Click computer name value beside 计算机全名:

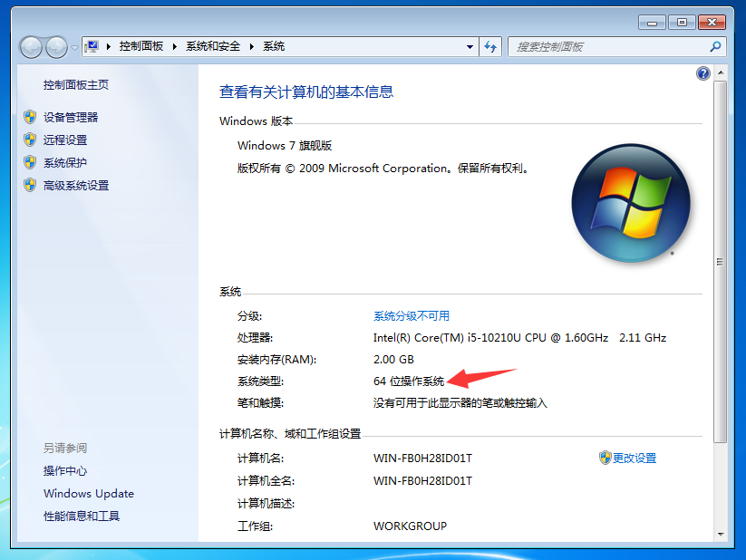[x=423, y=481]
